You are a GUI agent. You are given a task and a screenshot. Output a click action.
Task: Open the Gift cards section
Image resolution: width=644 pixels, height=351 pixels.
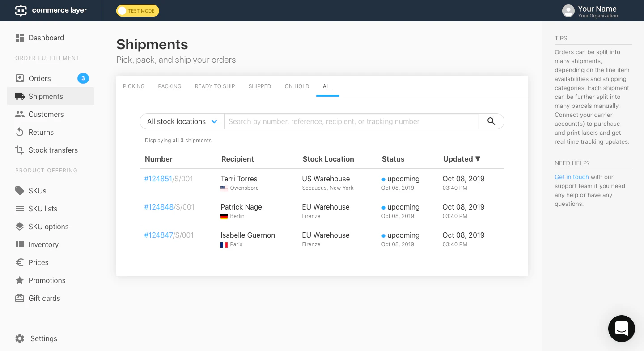43,298
